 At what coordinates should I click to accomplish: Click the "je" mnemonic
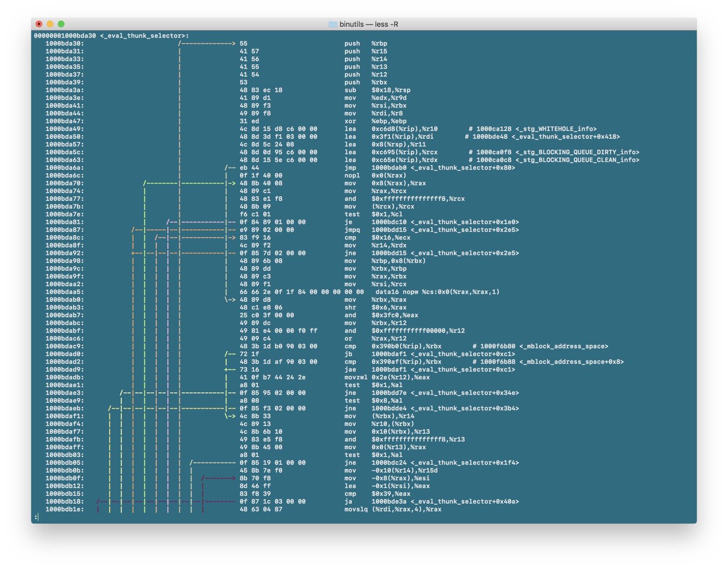(349, 223)
